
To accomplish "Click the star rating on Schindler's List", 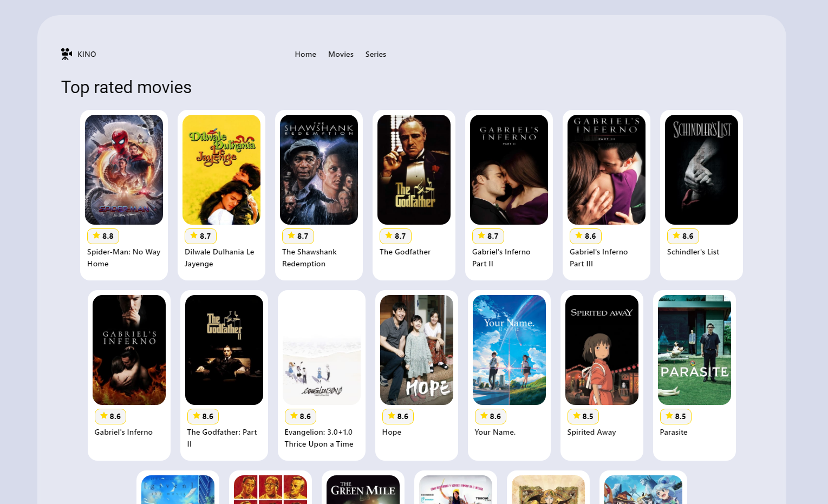I will point(683,236).
